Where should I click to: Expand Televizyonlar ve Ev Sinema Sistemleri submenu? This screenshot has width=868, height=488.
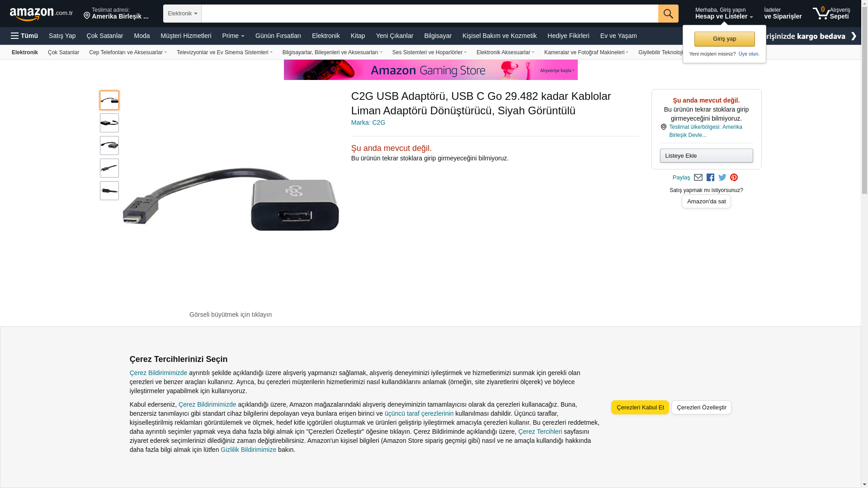pos(225,52)
